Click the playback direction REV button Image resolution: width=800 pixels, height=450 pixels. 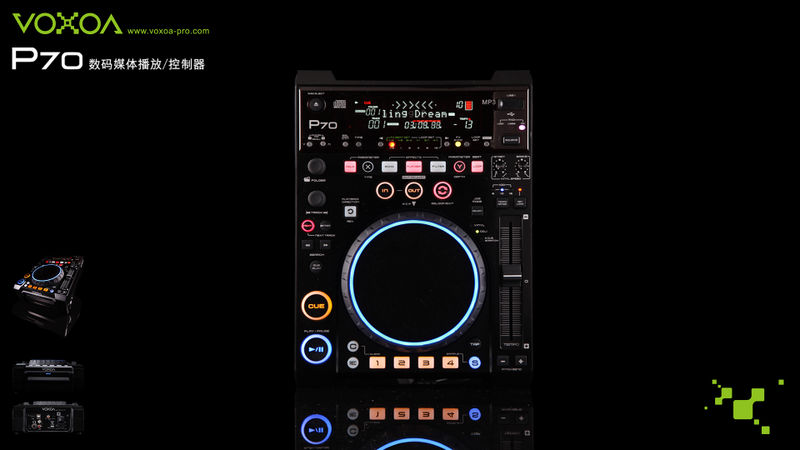[350, 211]
